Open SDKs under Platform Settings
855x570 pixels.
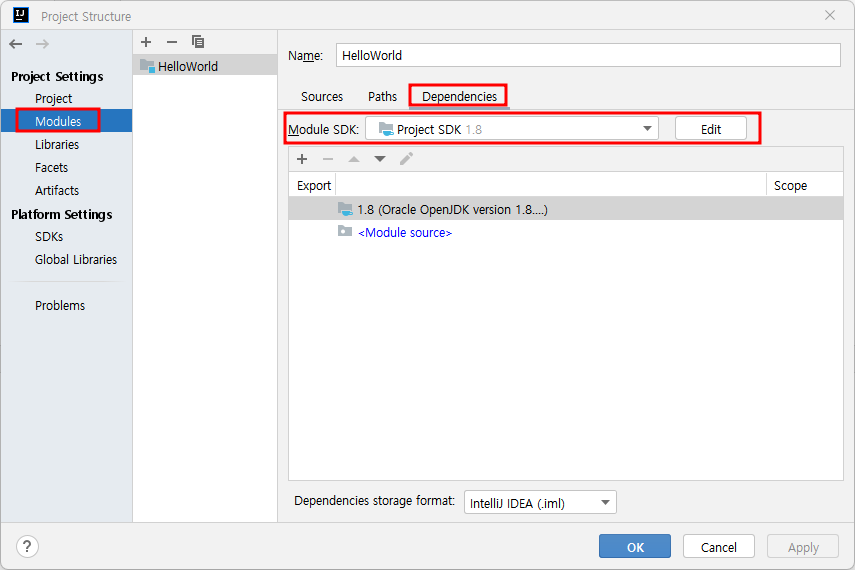click(x=49, y=237)
